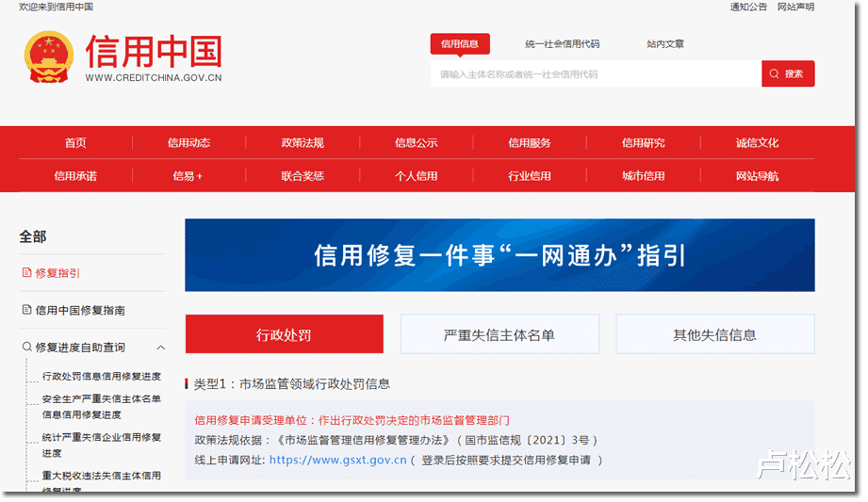Screen dimensions: 868x502
Task: Open 诚信文化 navigation item
Action: [x=758, y=143]
